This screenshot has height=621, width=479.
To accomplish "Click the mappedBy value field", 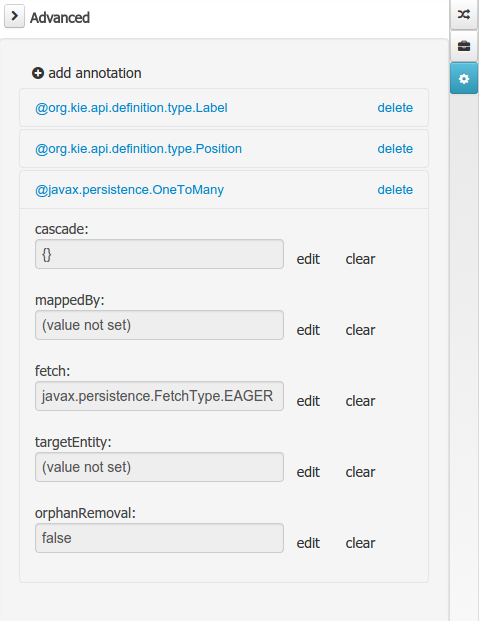I will pos(159,325).
